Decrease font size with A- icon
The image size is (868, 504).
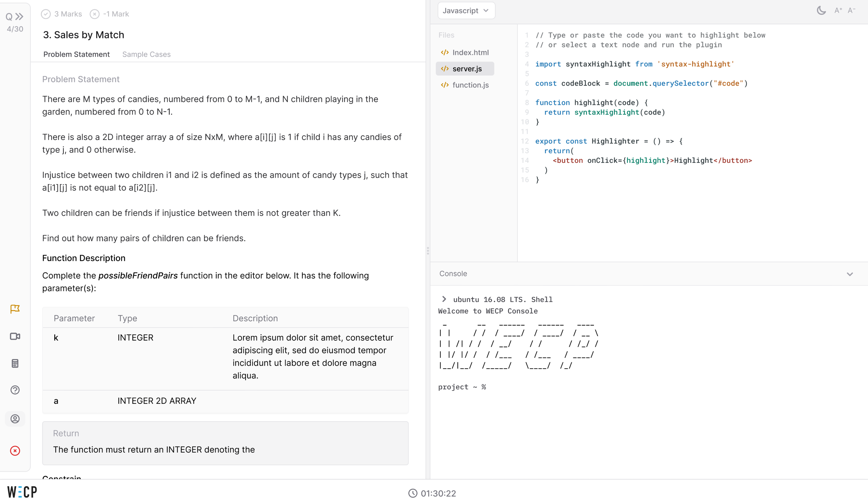(x=851, y=10)
